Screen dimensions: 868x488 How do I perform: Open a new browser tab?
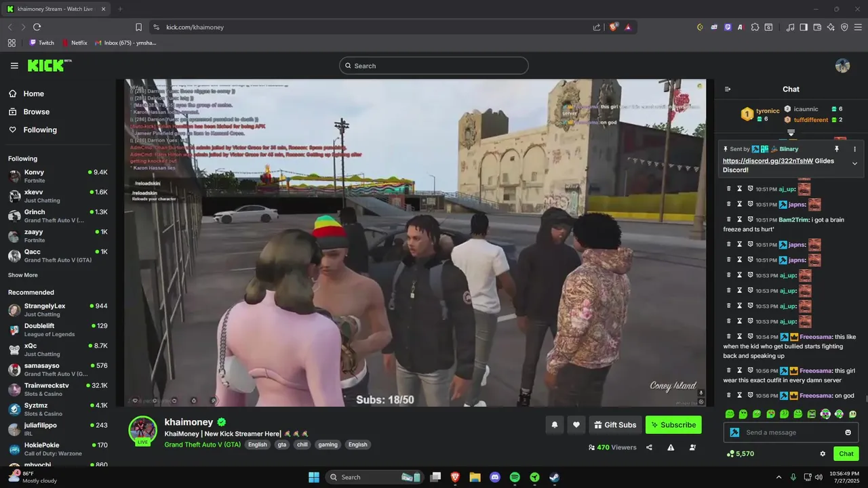(120, 9)
